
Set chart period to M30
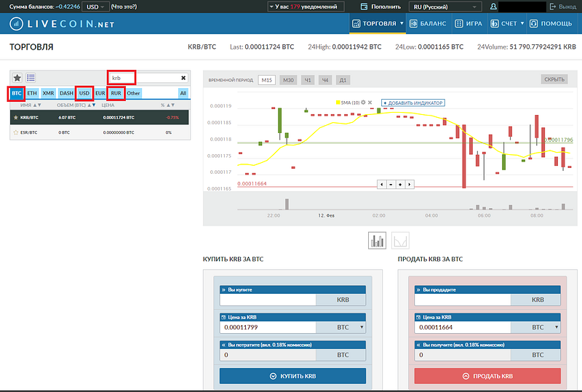288,80
